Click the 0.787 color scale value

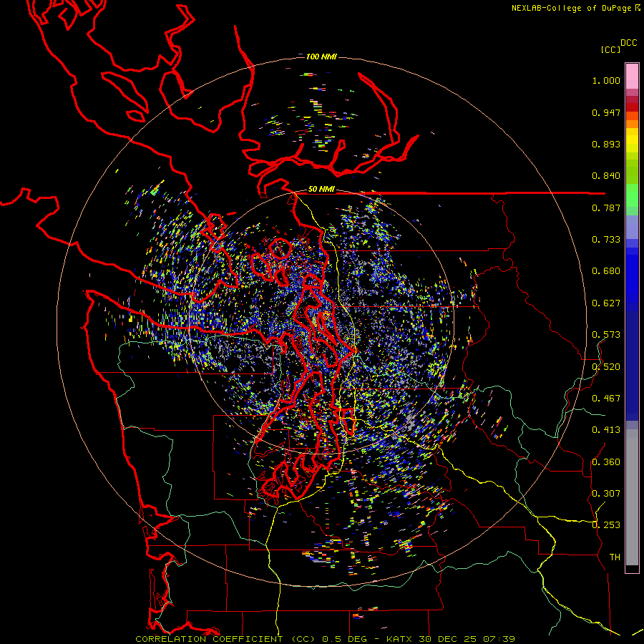(x=606, y=208)
